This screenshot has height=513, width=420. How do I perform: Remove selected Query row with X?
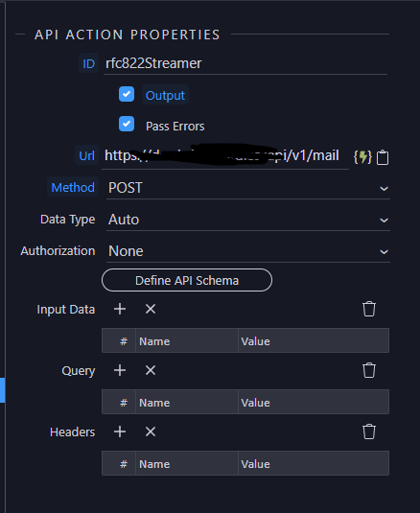[151, 370]
